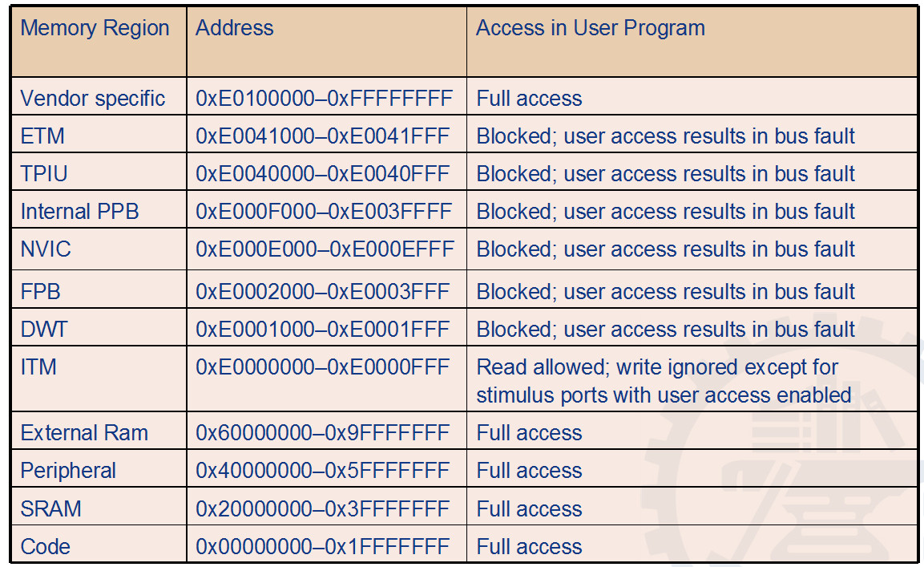Click the Internal PPB cell
Viewport: 924px width, 567px height.
coord(79,212)
